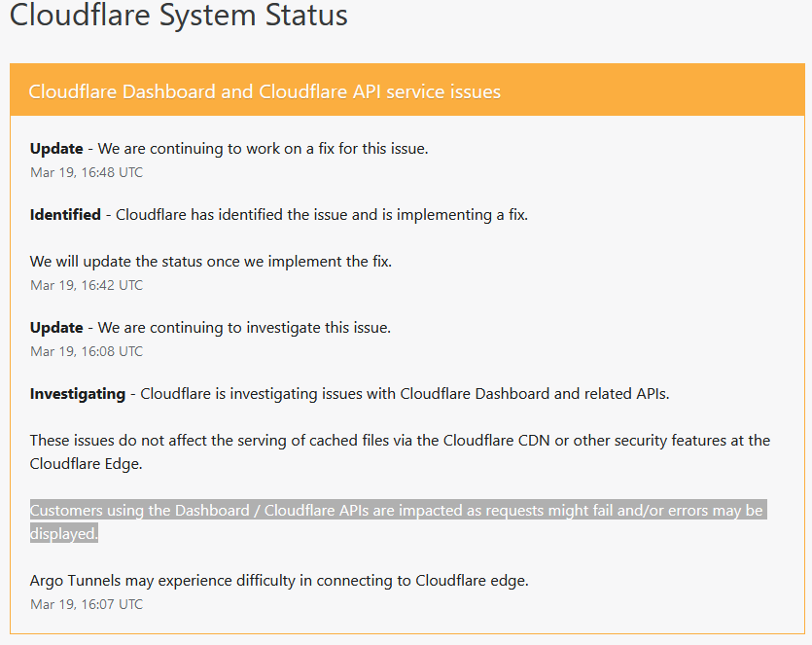812x645 pixels.
Task: Select the first Update status label
Action: pyautogui.click(x=56, y=149)
